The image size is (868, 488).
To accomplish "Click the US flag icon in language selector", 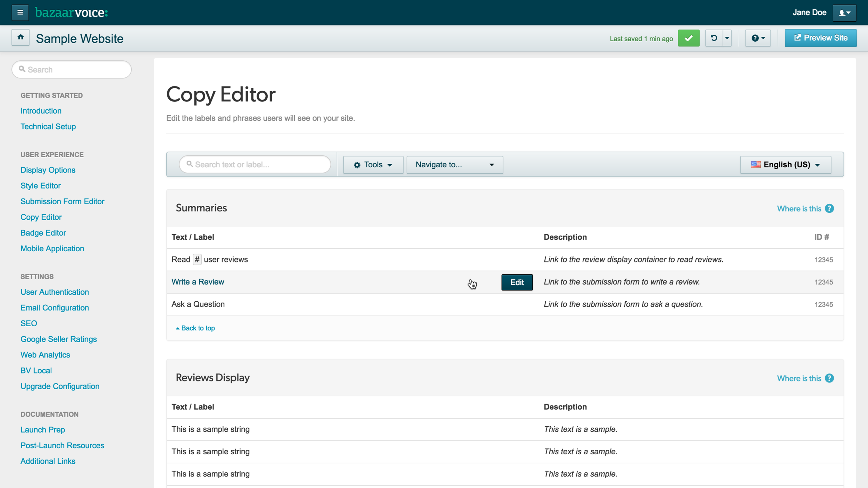I will pos(756,165).
